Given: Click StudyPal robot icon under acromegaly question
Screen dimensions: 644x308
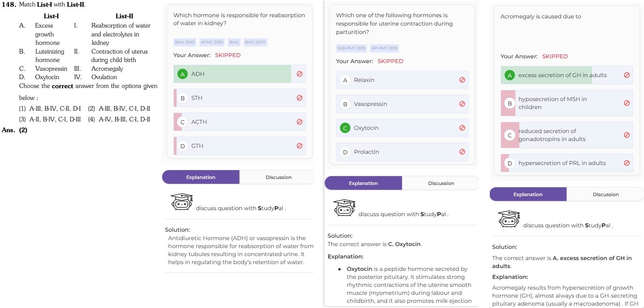Looking at the screenshot, I should [x=509, y=219].
